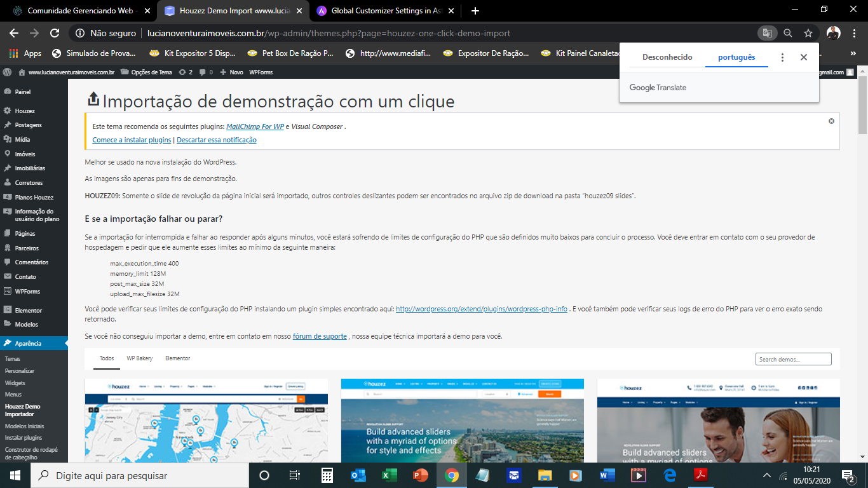Open comments bubble in admin bar
The image size is (868, 488).
point(206,72)
